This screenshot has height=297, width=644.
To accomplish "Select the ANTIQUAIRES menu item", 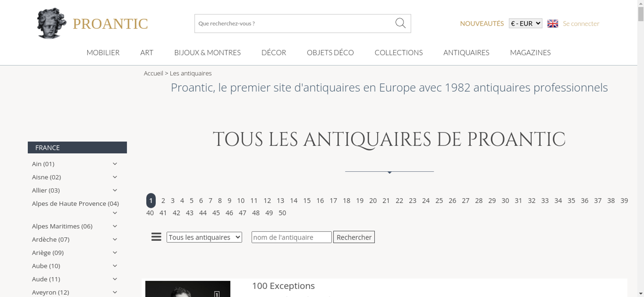I will click(x=466, y=52).
